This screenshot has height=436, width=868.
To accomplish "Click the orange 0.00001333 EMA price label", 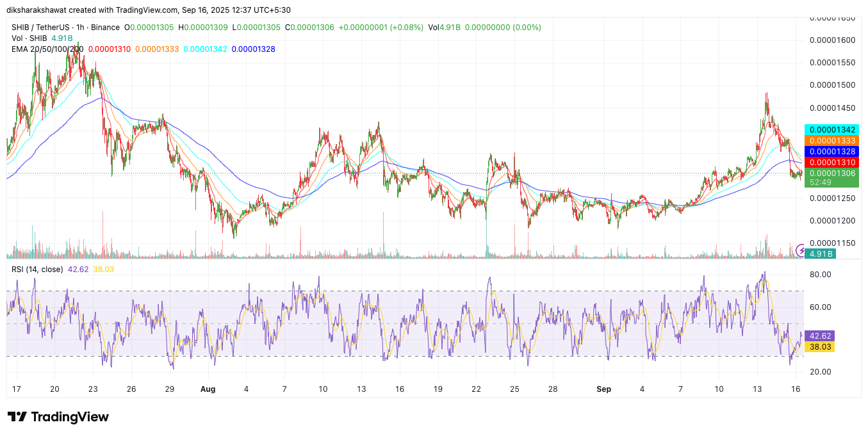I will coord(830,140).
